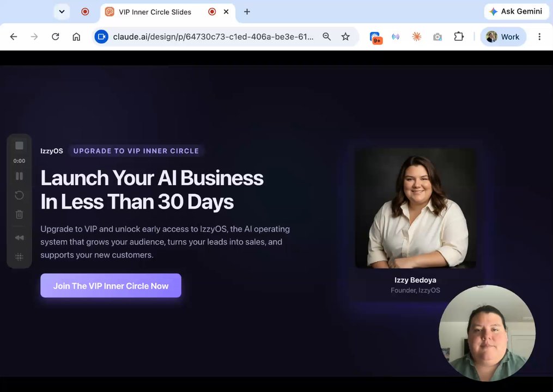Viewport: 553px width, 392px height.
Task: Reload the current page
Action: [x=56, y=36]
